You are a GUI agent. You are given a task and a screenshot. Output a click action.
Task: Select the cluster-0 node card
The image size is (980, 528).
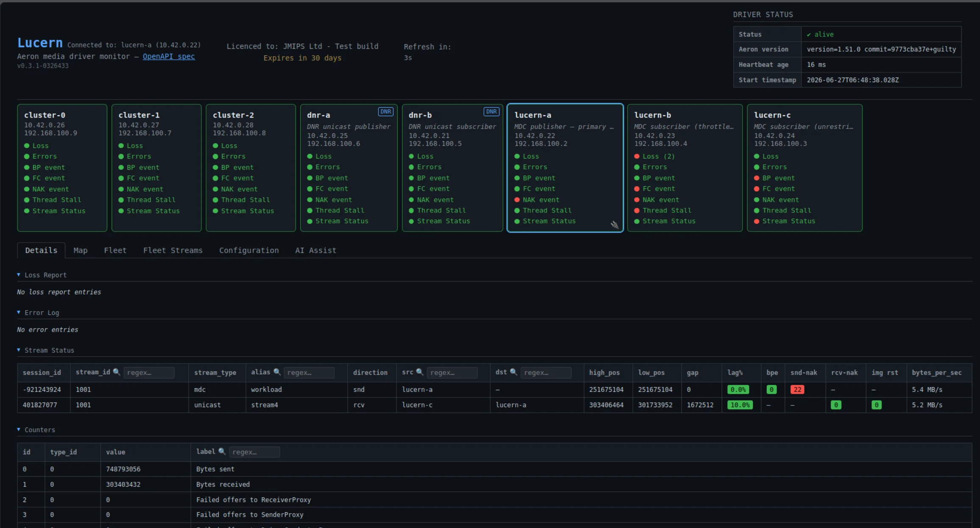[62, 168]
